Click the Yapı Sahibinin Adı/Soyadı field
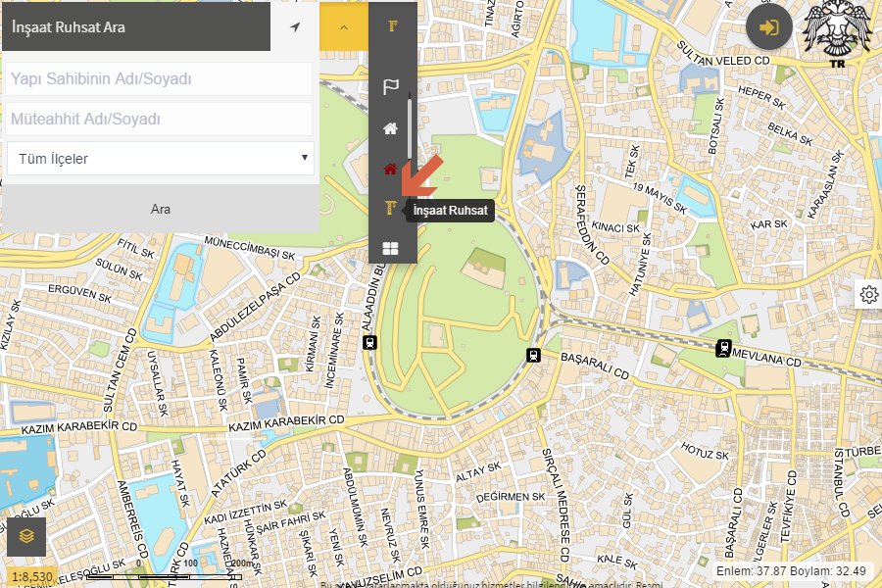 [x=159, y=79]
